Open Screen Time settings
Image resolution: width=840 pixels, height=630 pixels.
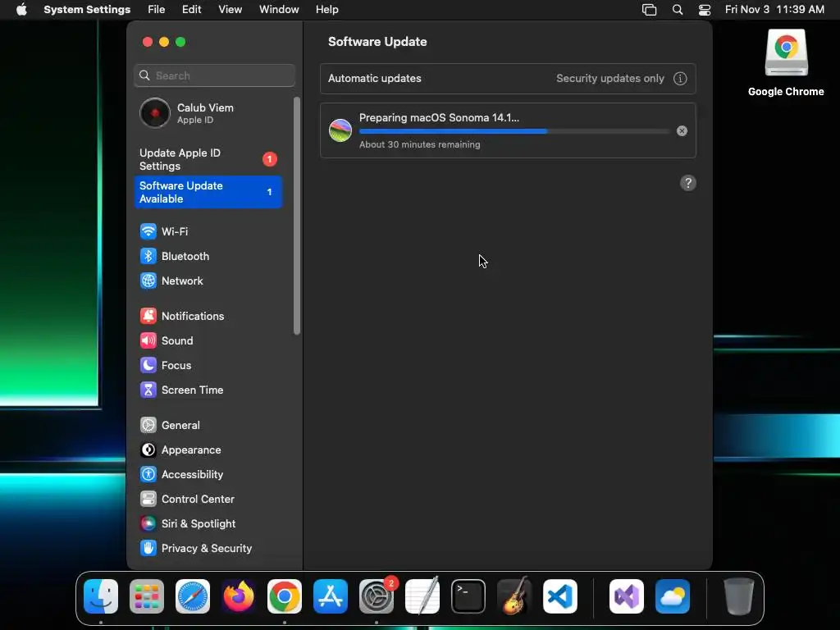point(208,390)
